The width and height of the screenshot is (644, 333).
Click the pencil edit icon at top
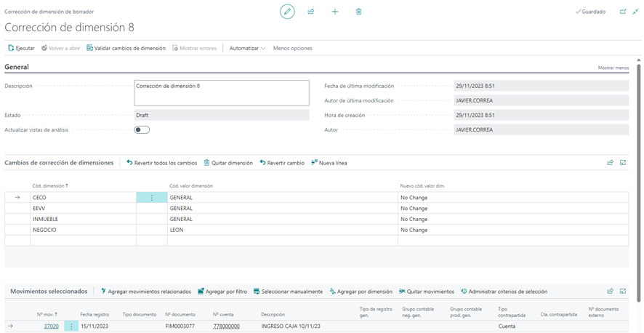(x=287, y=12)
